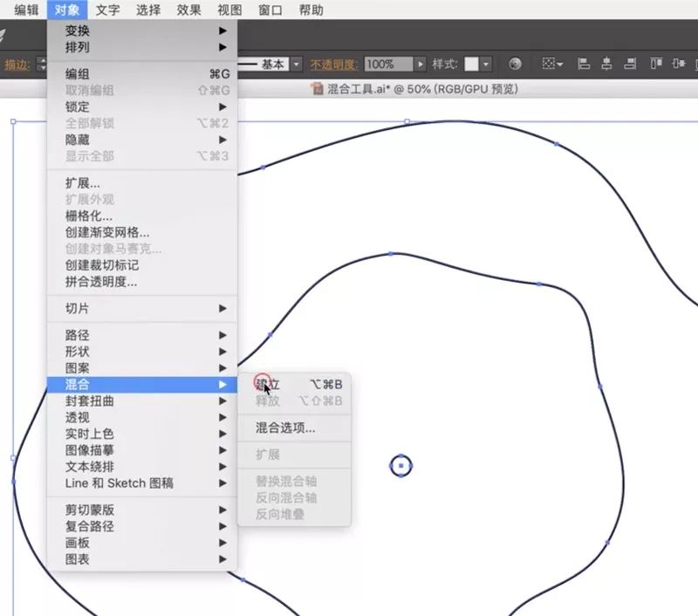Click the orange 不透明度 link
Screen dimensions: 698x616
pos(335,65)
